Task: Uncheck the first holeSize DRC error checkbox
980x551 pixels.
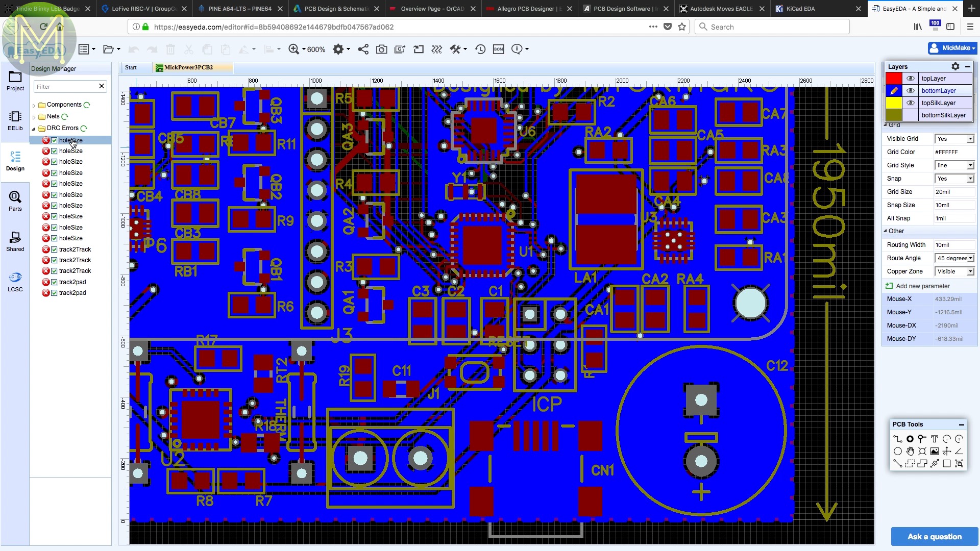Action: pyautogui.click(x=54, y=140)
